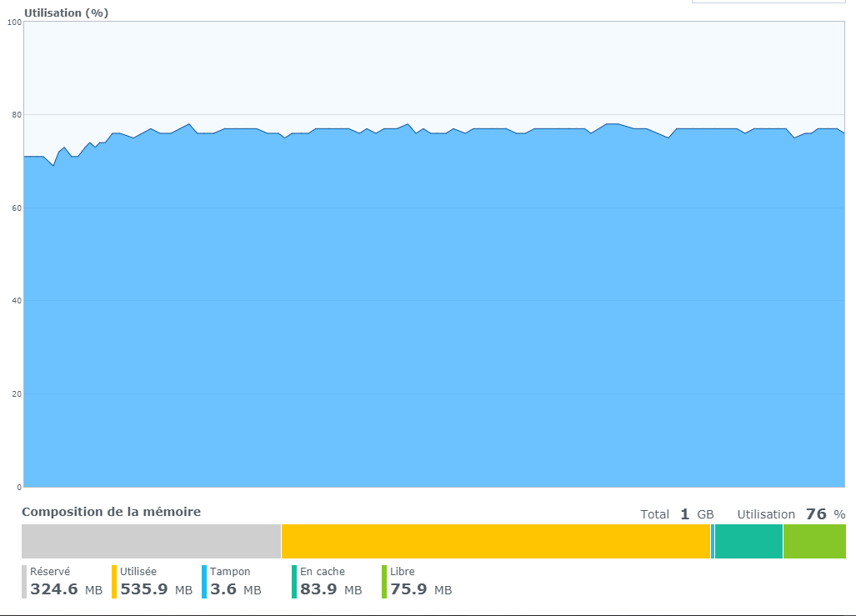The width and height of the screenshot is (856, 616).
Task: Click the gray Réservé legend color marker
Action: point(24,581)
